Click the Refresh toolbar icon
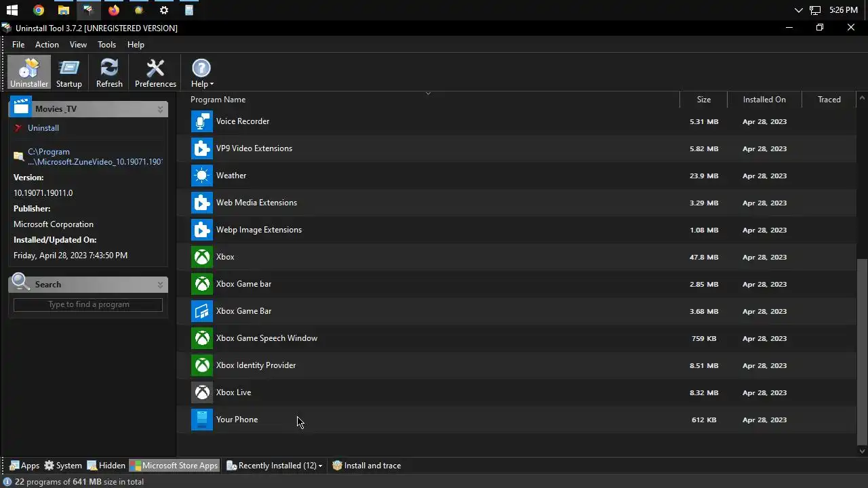This screenshot has height=488, width=868. [109, 73]
